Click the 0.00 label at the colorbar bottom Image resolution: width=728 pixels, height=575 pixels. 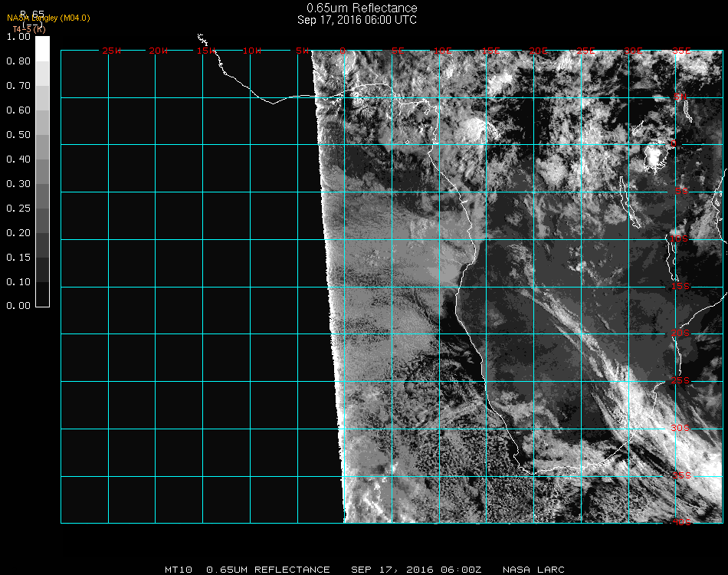pyautogui.click(x=18, y=306)
